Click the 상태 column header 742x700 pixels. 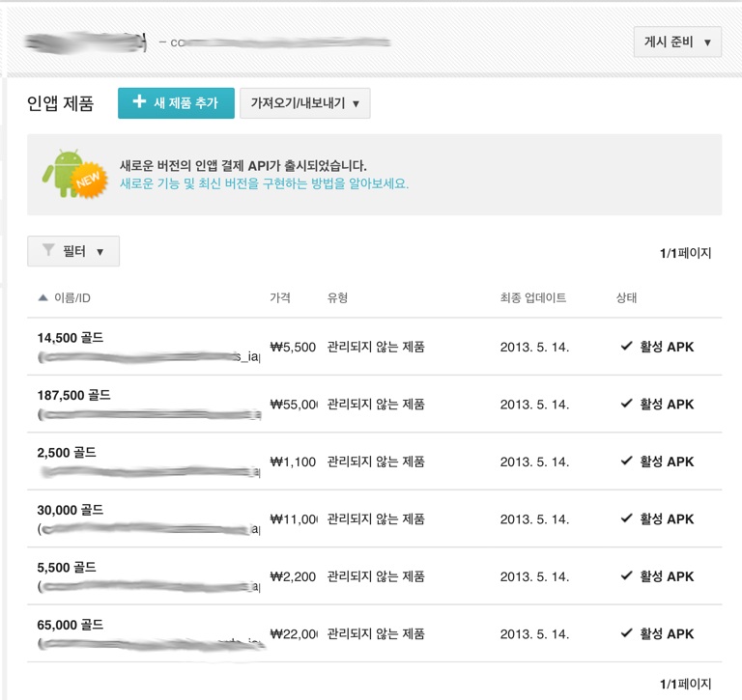coord(626,297)
